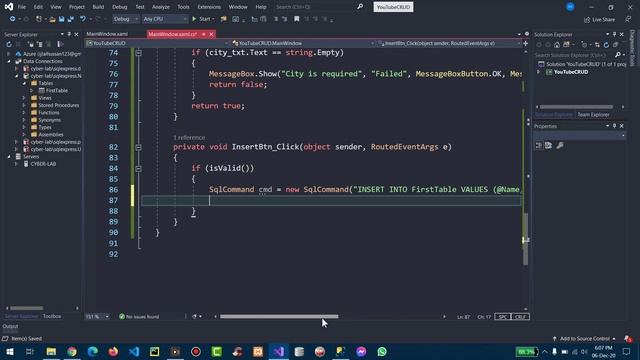
Task: Click the CRLF line ending indicator
Action: (x=520, y=317)
